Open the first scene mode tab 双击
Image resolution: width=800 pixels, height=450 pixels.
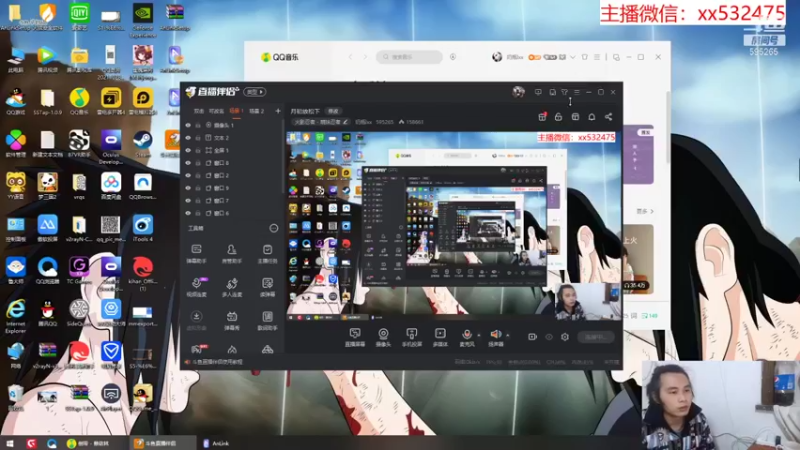coord(199,111)
